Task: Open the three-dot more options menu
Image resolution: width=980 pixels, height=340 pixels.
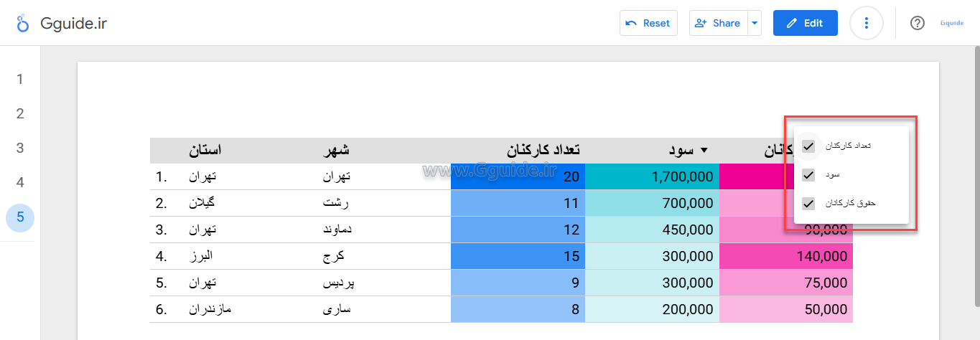Action: click(867, 23)
